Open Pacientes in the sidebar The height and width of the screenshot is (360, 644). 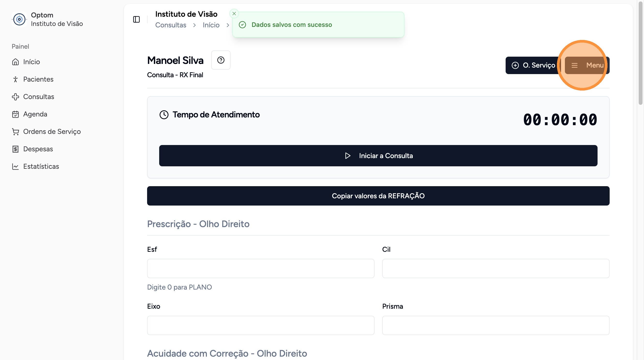(x=38, y=79)
